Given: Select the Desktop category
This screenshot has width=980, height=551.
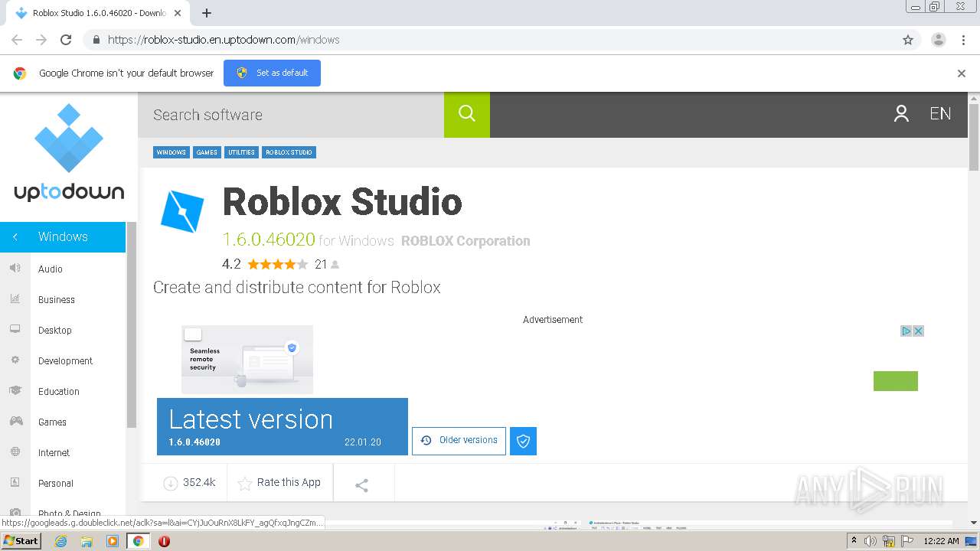Looking at the screenshot, I should (55, 330).
